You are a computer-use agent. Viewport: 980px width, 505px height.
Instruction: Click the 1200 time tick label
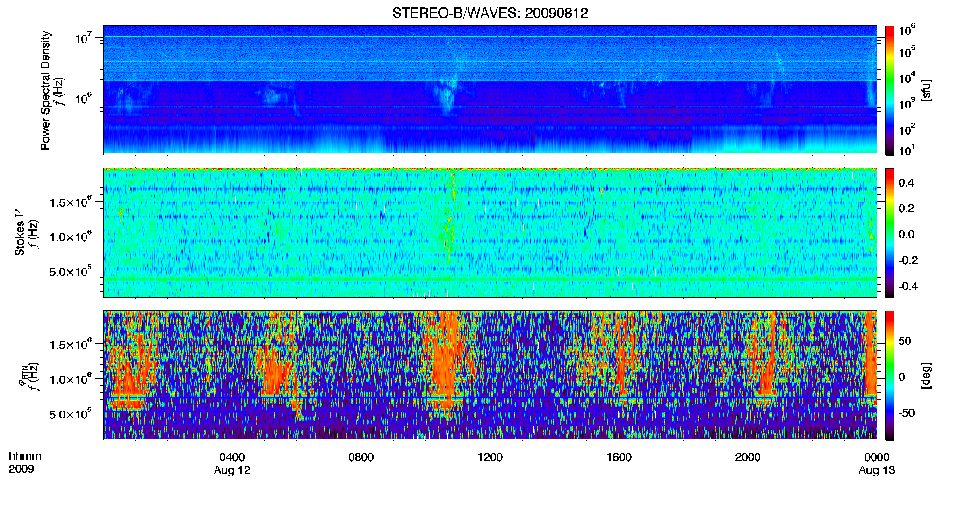point(490,457)
